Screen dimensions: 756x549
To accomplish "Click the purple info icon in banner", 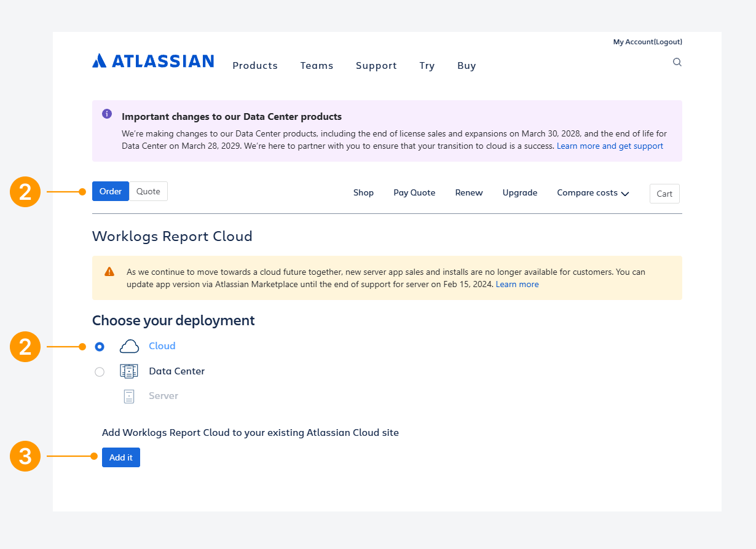I will point(107,114).
